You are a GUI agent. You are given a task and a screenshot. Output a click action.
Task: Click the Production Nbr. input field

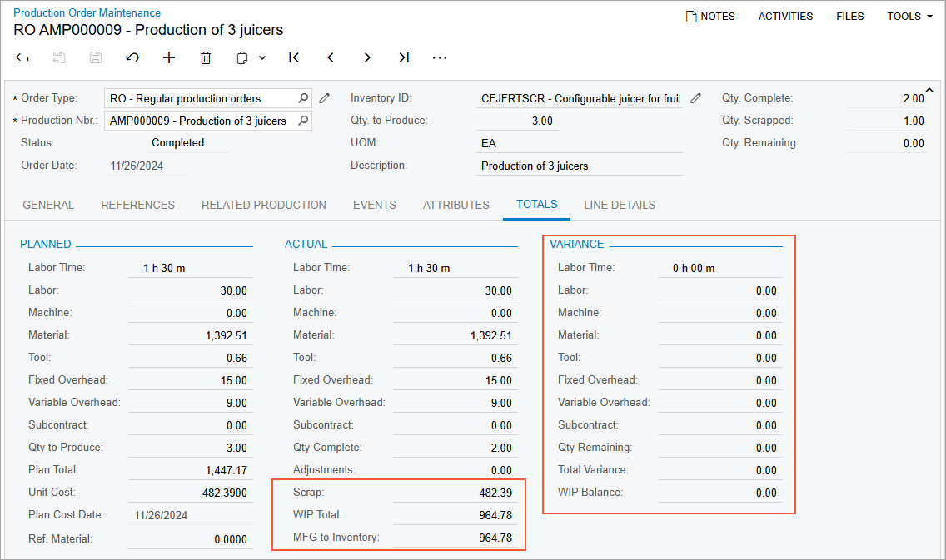click(x=200, y=121)
